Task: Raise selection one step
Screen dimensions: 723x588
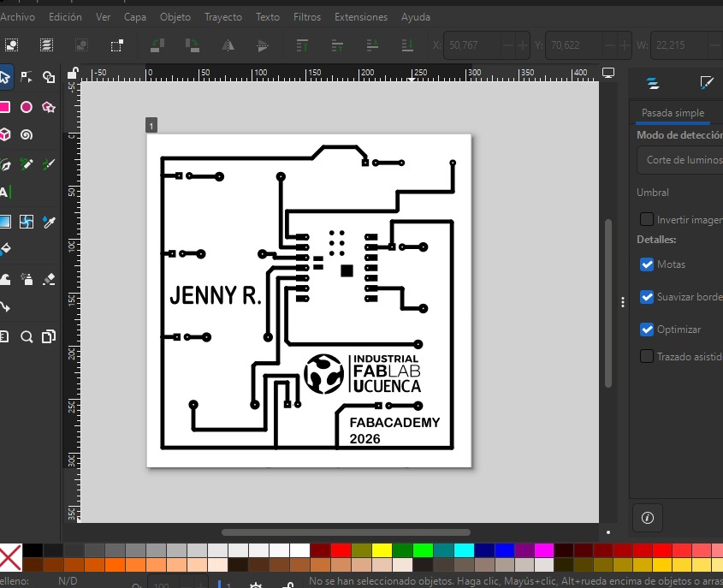Action: (x=337, y=45)
